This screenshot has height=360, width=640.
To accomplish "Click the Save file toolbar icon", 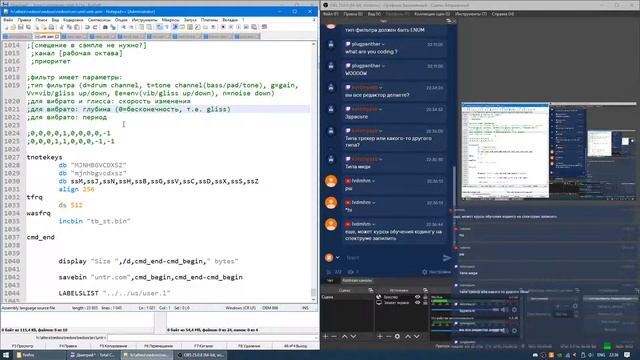I will click(x=21, y=27).
